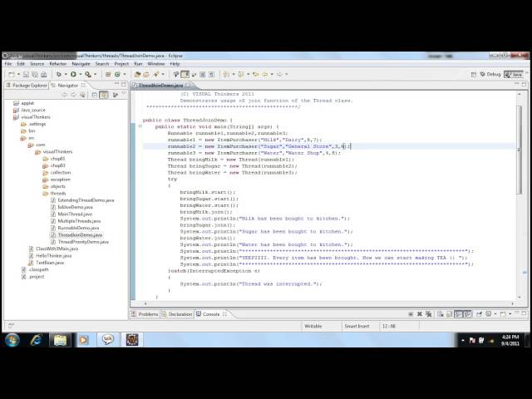This screenshot has height=399, width=532.
Task: Click the taskbar clock showing 4:24 PM
Action: click(x=510, y=340)
